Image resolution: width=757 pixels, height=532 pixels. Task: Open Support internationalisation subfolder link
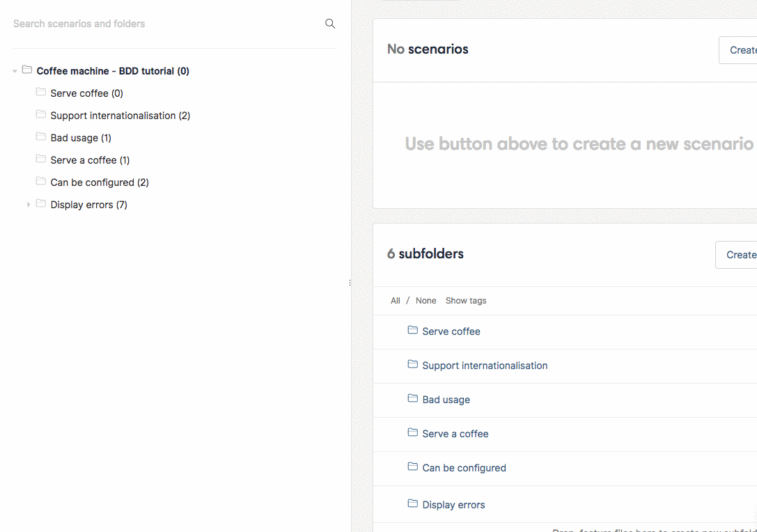tap(485, 366)
